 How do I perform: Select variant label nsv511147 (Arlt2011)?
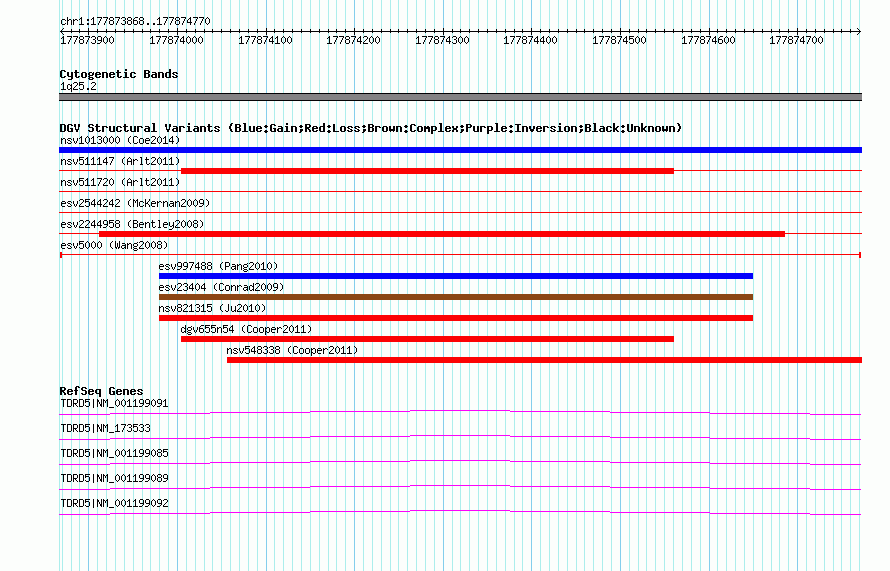click(x=120, y=161)
